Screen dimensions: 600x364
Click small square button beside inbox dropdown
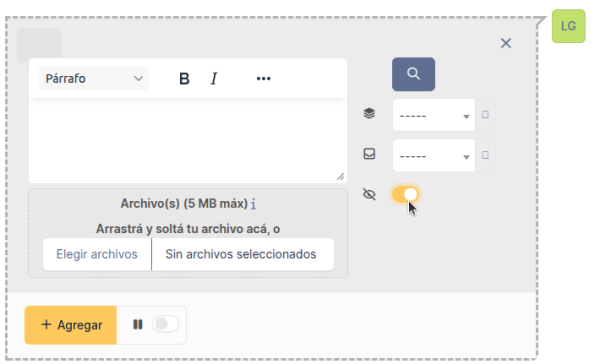click(485, 155)
